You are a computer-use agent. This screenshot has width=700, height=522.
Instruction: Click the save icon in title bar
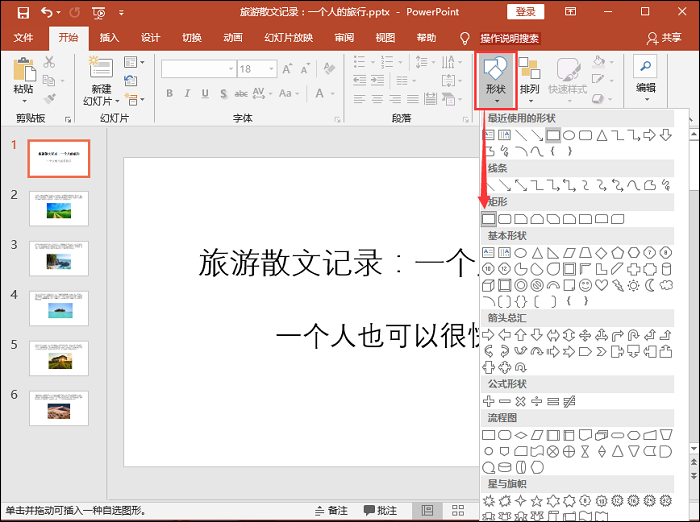[x=23, y=12]
